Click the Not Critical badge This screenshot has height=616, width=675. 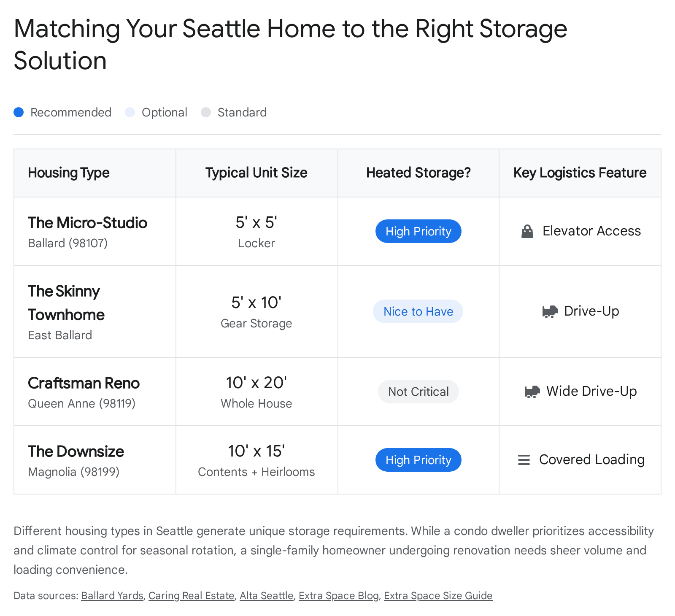[x=418, y=392]
